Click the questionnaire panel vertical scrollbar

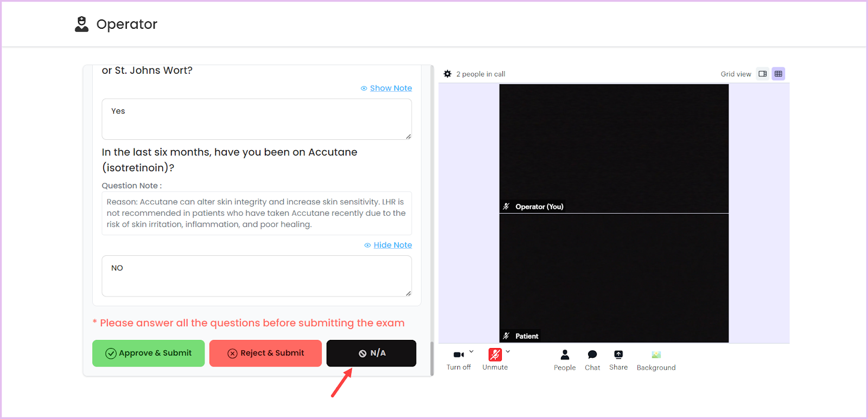(432, 358)
